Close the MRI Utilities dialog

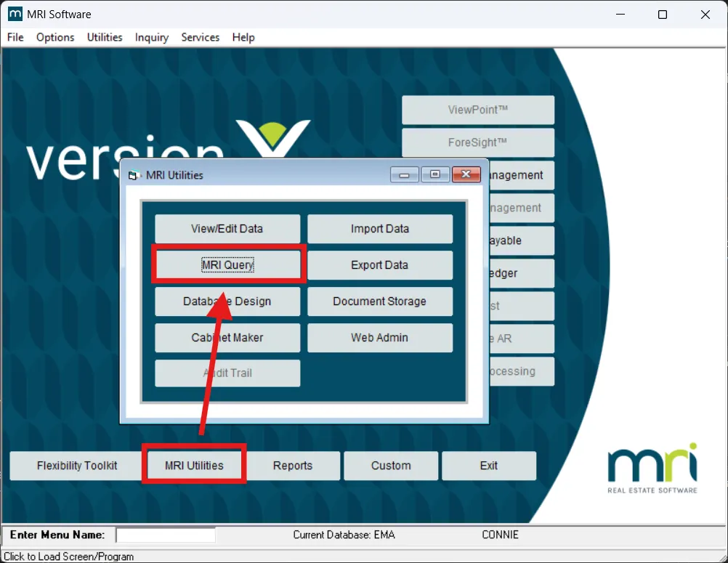point(466,174)
